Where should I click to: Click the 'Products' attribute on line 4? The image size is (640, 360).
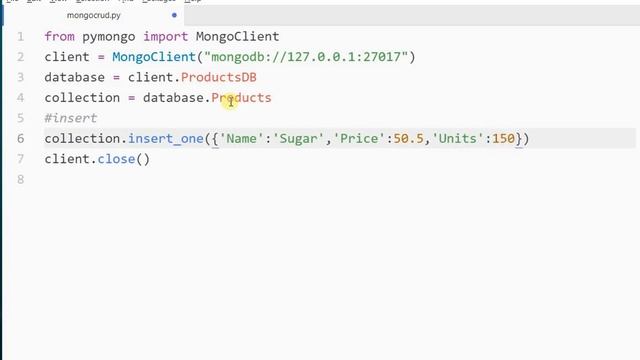point(241,98)
